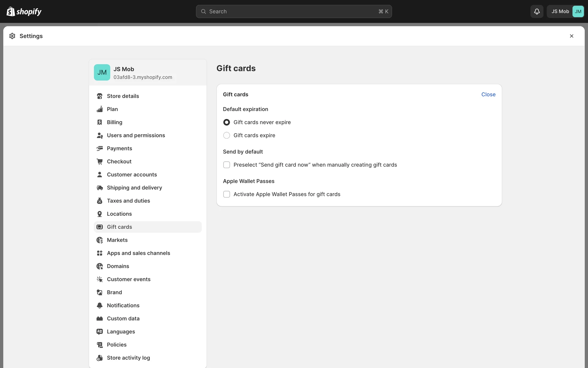Enable Preselect Send gift card now checkbox
Screen dimensions: 588x368
[227, 165]
